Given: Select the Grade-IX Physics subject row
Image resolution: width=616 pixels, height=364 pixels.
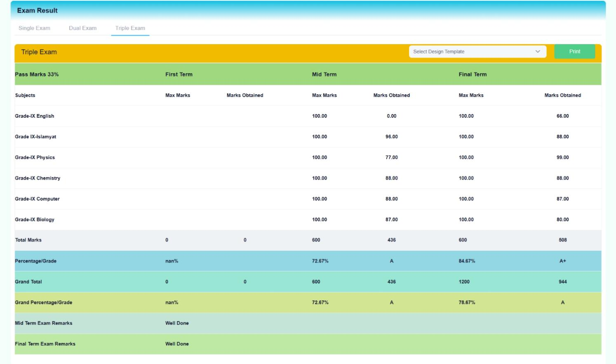Looking at the screenshot, I should pos(308,157).
